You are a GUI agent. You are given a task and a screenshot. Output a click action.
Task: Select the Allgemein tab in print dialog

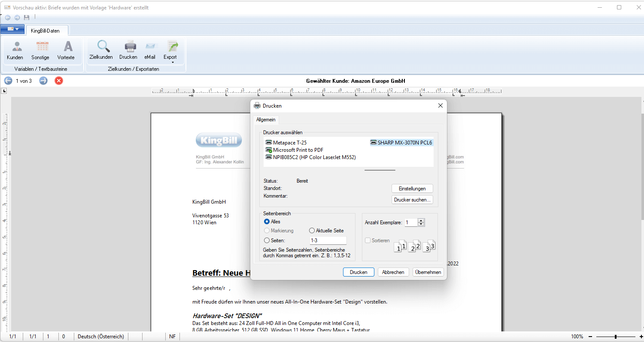[266, 120]
